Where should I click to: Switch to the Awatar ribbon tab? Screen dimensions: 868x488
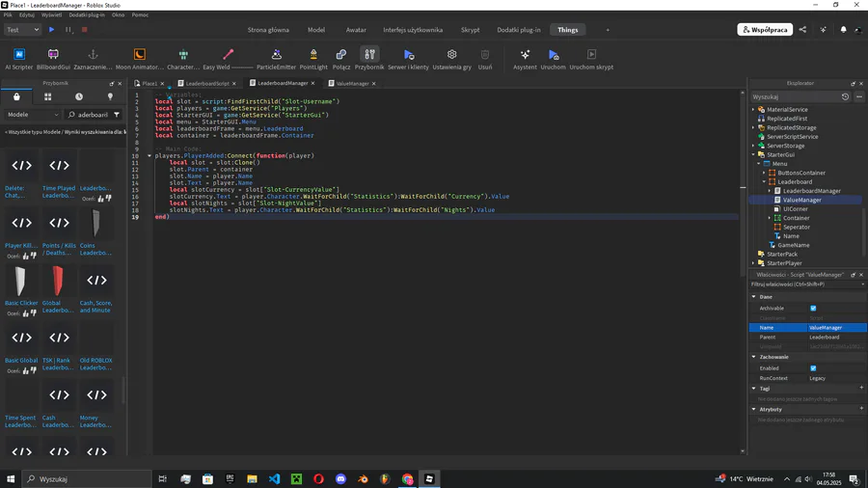click(x=356, y=30)
